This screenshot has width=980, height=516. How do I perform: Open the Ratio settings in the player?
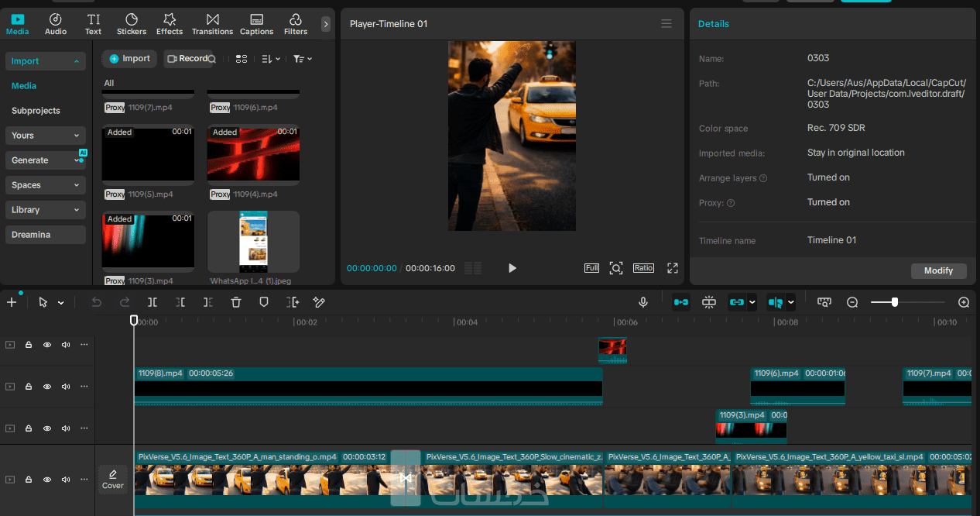pyautogui.click(x=643, y=268)
